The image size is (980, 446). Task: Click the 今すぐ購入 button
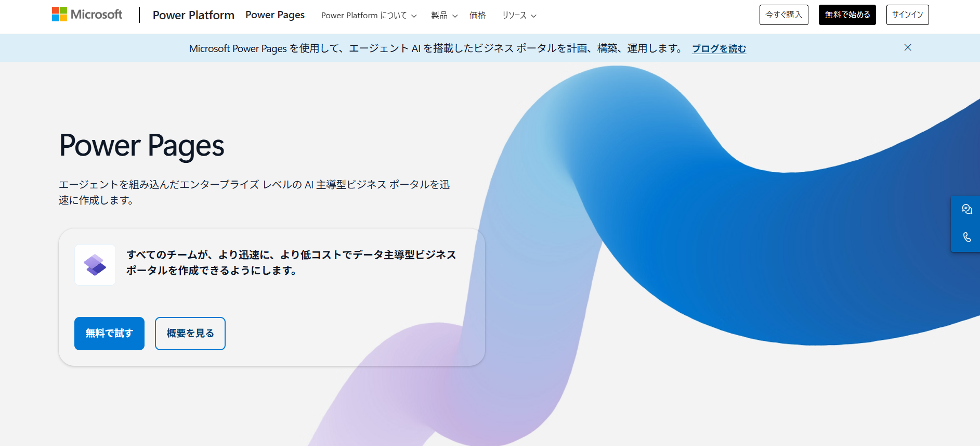click(783, 15)
